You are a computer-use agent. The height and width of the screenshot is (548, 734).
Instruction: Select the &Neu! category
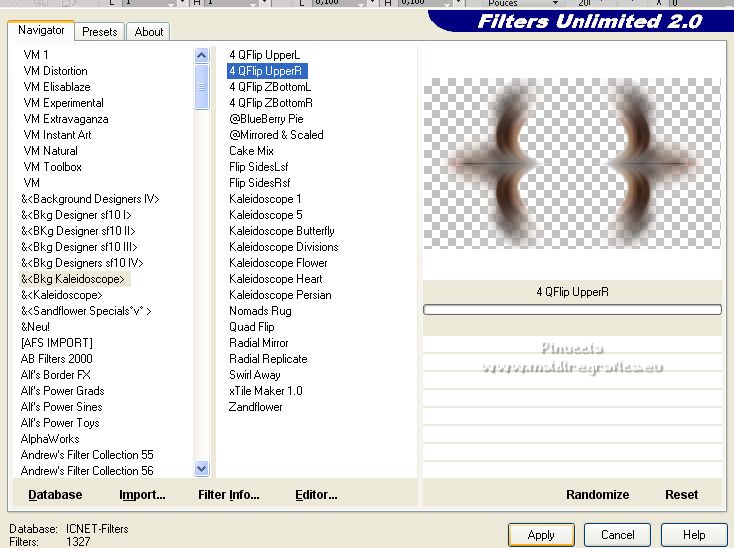[35, 327]
